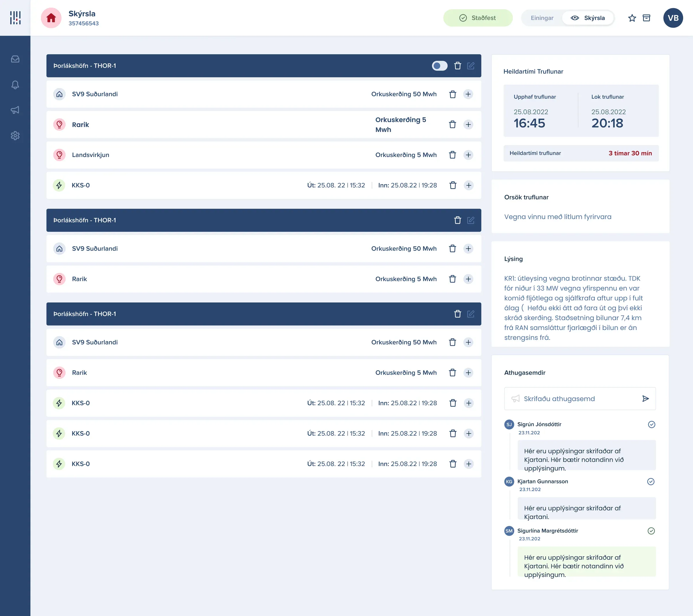Click the archive box icon in the header
This screenshot has height=616, width=693.
click(x=647, y=18)
